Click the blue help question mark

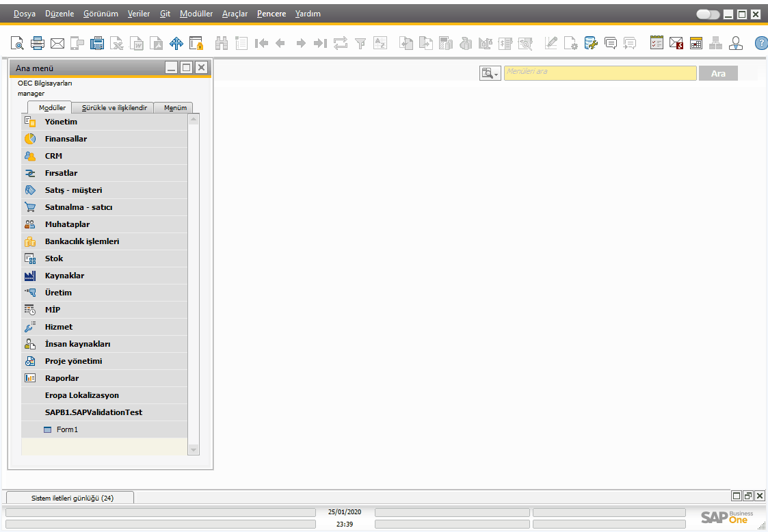[x=761, y=43]
